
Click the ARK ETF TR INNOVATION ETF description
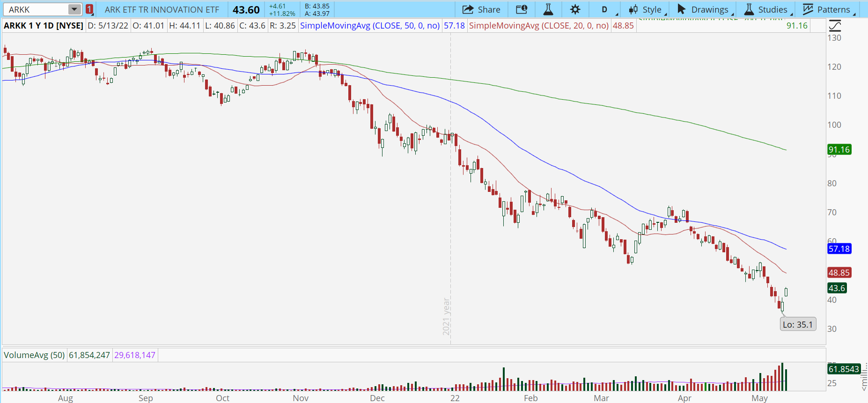pos(162,9)
